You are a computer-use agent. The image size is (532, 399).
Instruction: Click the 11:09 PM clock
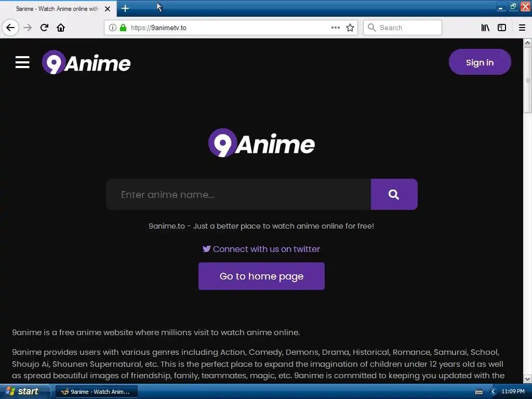(x=513, y=392)
